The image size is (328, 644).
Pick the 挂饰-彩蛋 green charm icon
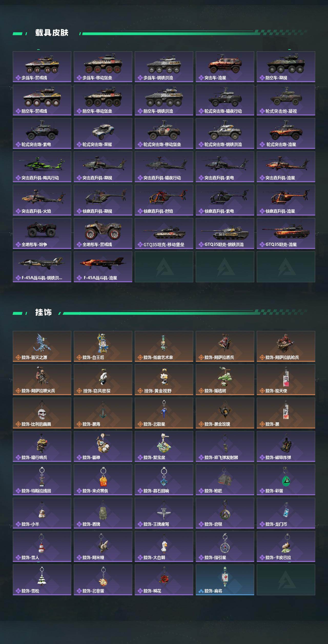click(x=285, y=477)
